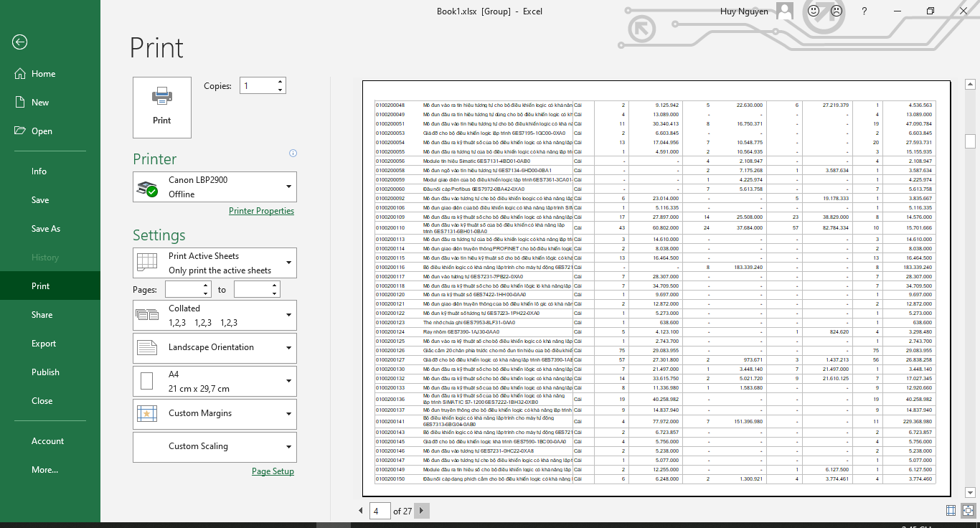Click the Print button with printer icon
Image resolution: width=980 pixels, height=528 pixels.
click(x=162, y=107)
